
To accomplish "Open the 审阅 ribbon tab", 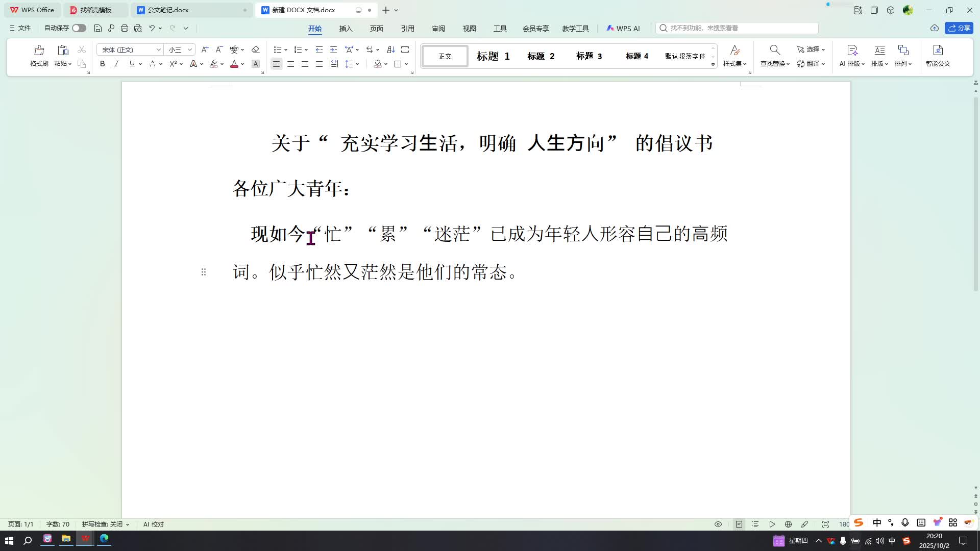I will coord(438,29).
